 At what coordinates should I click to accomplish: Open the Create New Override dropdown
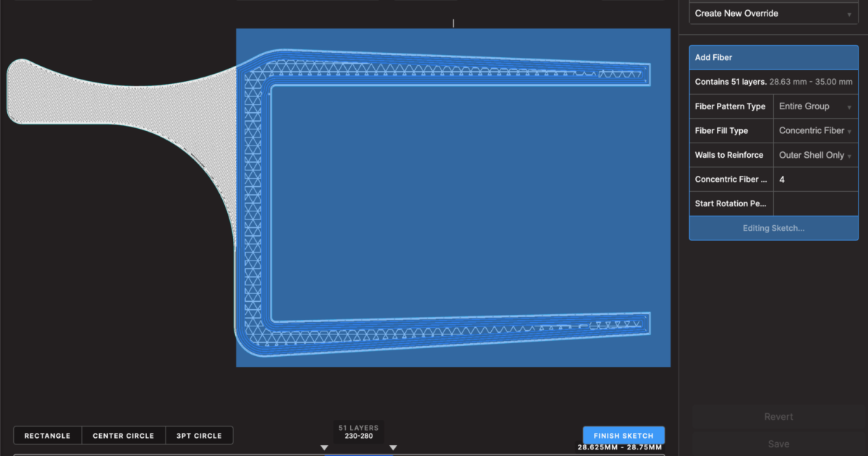coord(773,13)
